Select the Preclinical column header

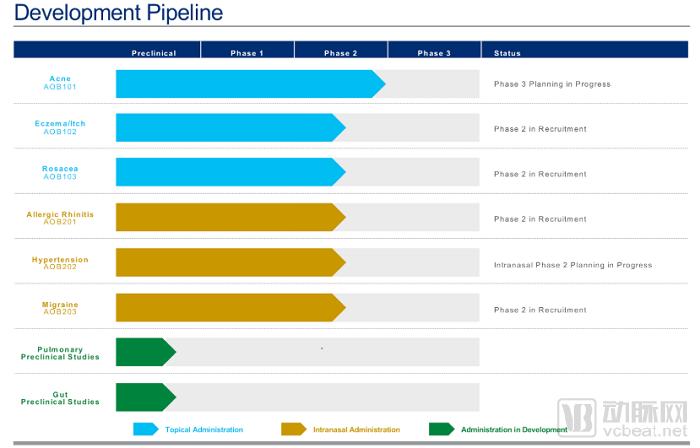[154, 53]
